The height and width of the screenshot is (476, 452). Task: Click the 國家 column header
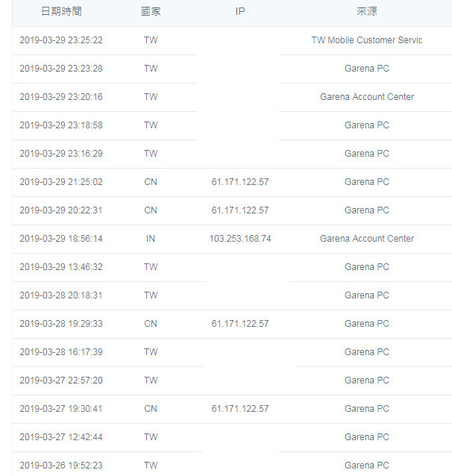151,12
